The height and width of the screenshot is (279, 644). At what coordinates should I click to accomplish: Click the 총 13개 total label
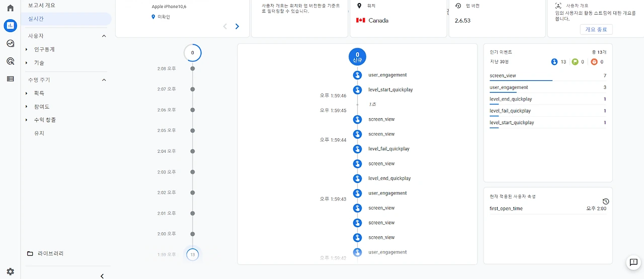(600, 52)
